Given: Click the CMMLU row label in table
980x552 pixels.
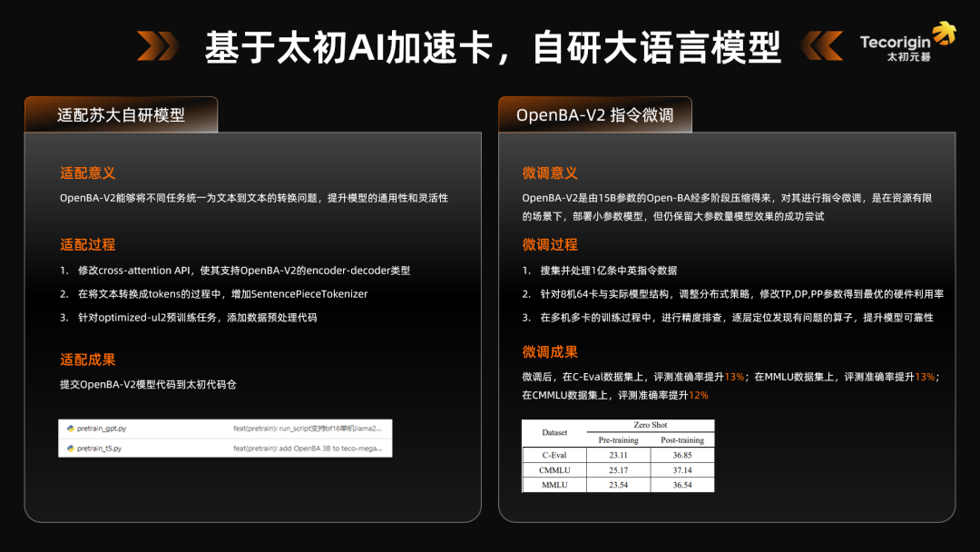Looking at the screenshot, I should [554, 470].
